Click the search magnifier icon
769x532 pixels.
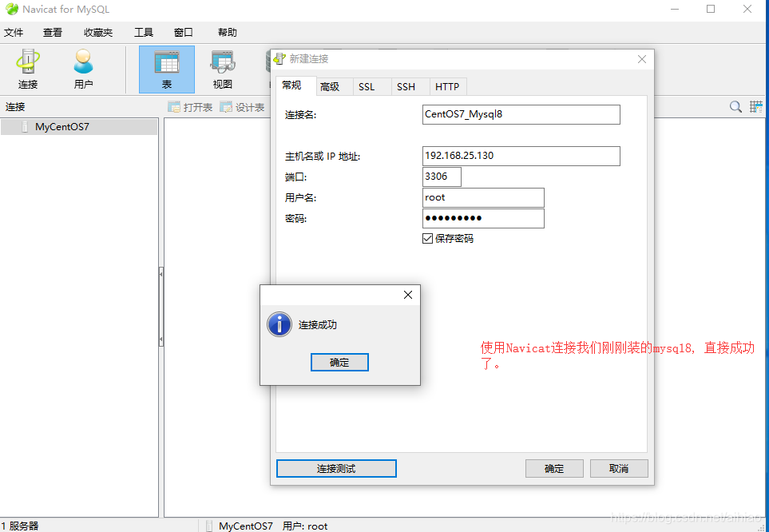click(x=735, y=106)
